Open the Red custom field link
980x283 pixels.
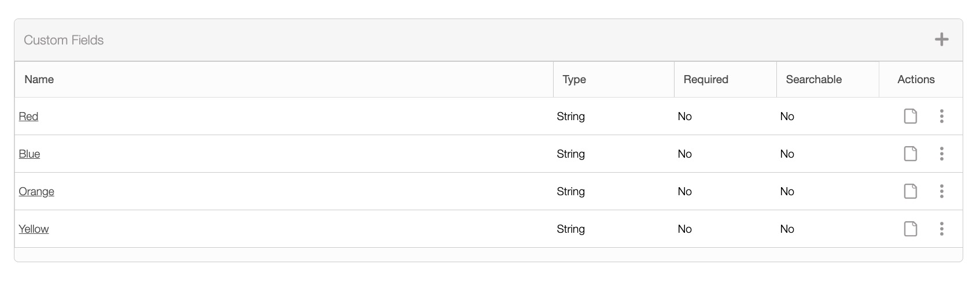click(28, 117)
